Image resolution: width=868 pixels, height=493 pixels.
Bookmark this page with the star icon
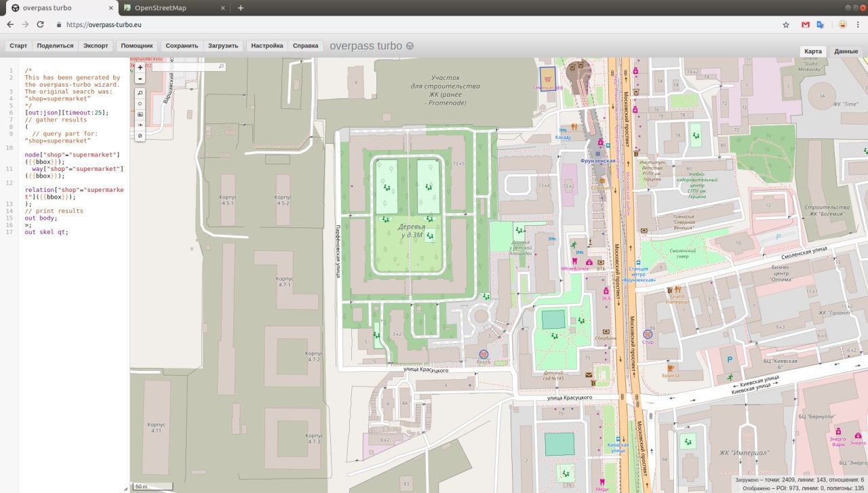[x=786, y=24]
